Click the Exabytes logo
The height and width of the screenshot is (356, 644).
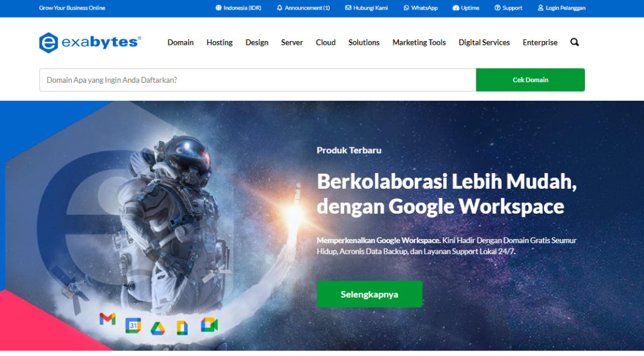point(89,42)
